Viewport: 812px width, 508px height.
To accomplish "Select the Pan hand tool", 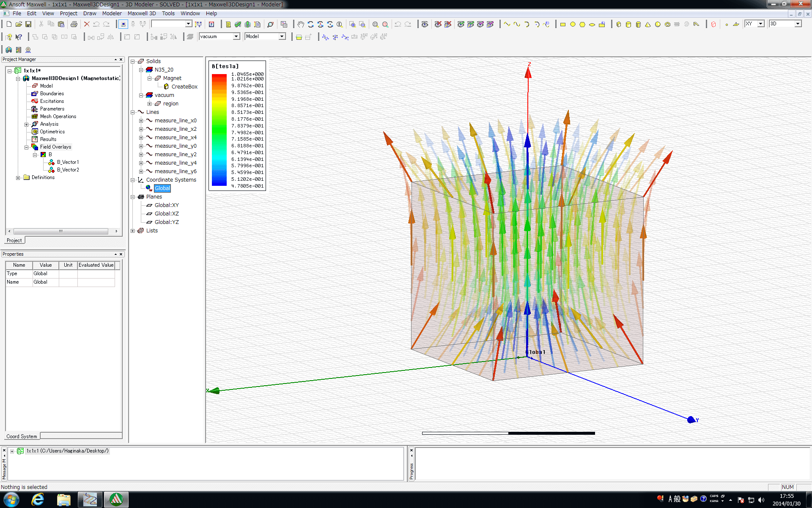I will pyautogui.click(x=300, y=24).
